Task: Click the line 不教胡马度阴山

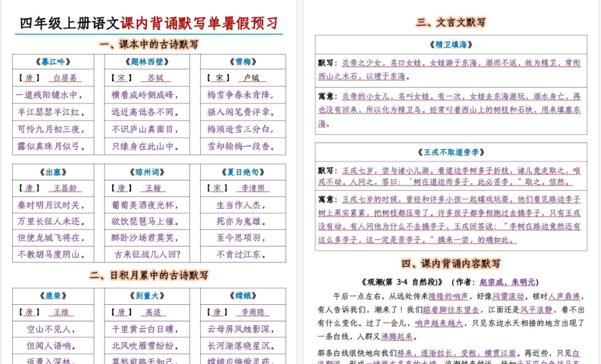Action: [x=52, y=254]
